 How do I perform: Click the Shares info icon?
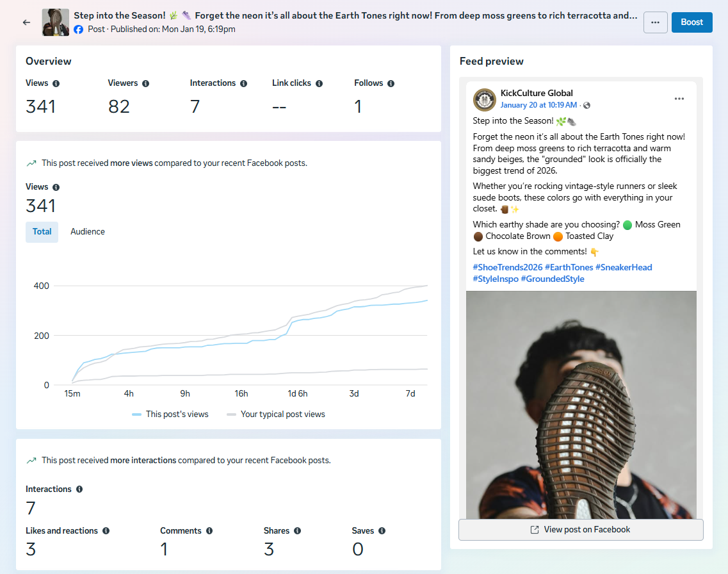pyautogui.click(x=298, y=531)
